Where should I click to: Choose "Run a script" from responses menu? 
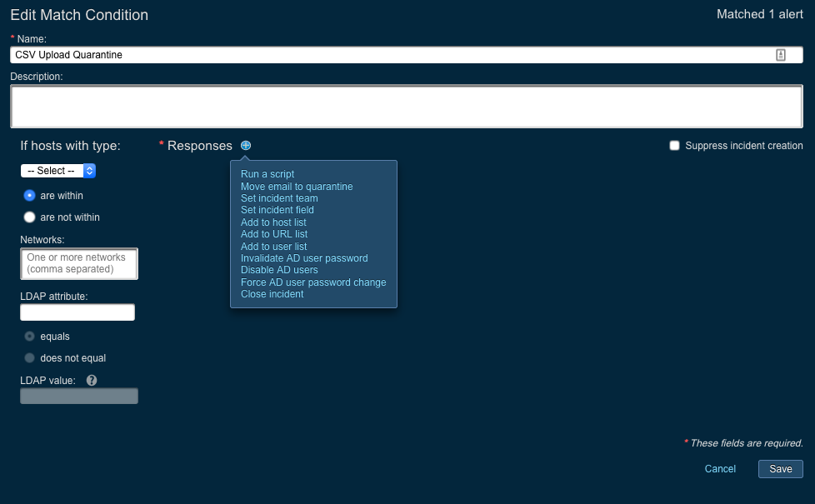(267, 174)
